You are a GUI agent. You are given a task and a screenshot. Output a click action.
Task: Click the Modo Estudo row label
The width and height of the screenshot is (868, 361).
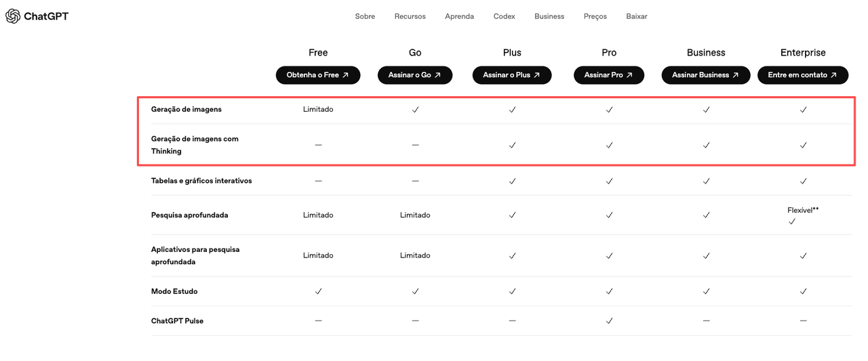(174, 291)
